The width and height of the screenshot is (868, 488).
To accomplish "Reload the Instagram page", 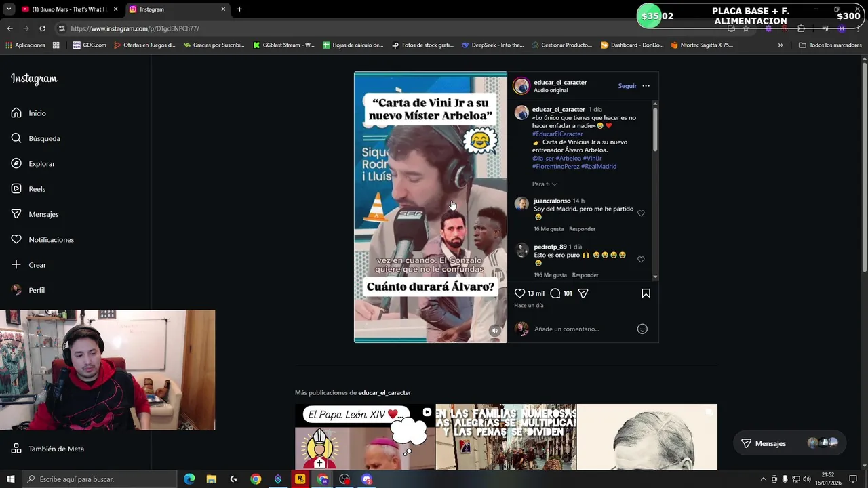I will click(42, 28).
